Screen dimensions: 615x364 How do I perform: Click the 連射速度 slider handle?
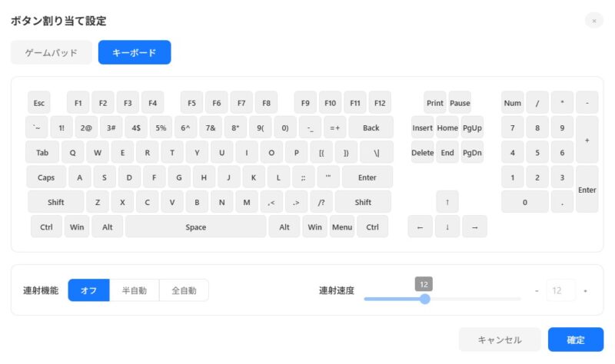(425, 299)
